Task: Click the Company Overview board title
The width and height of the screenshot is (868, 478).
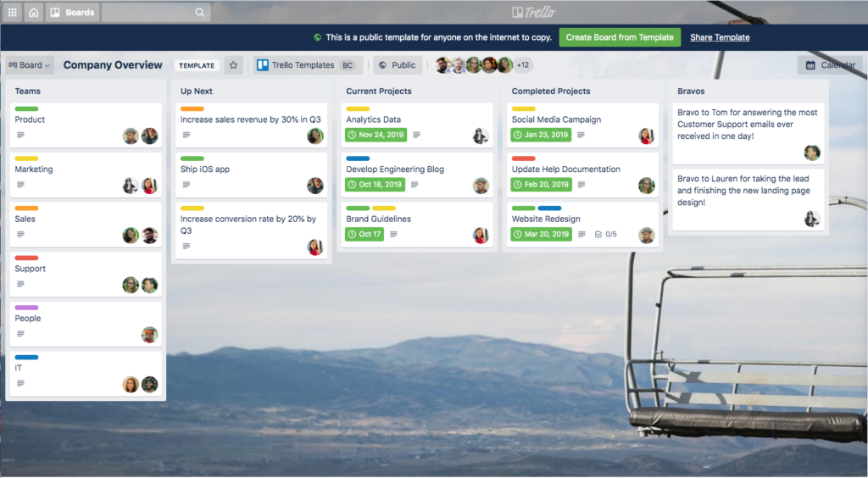Action: (x=113, y=64)
